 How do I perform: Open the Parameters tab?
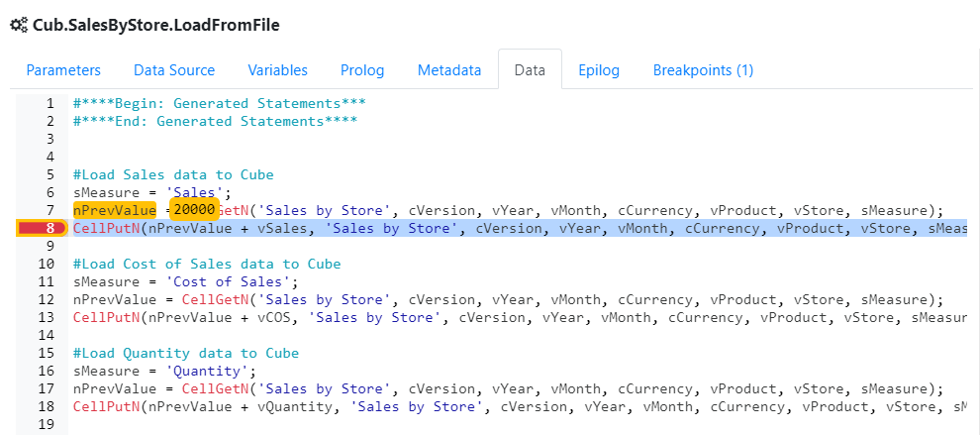(63, 70)
